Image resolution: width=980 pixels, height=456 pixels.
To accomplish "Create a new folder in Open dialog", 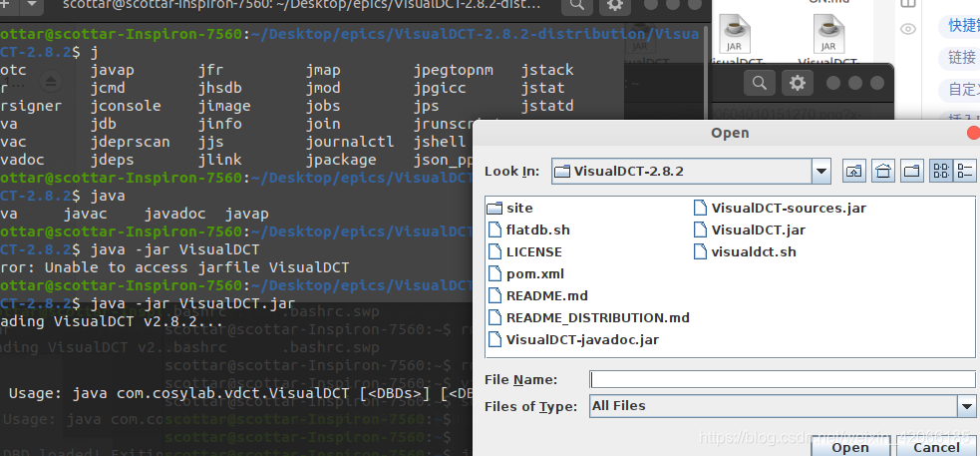I will point(912,171).
